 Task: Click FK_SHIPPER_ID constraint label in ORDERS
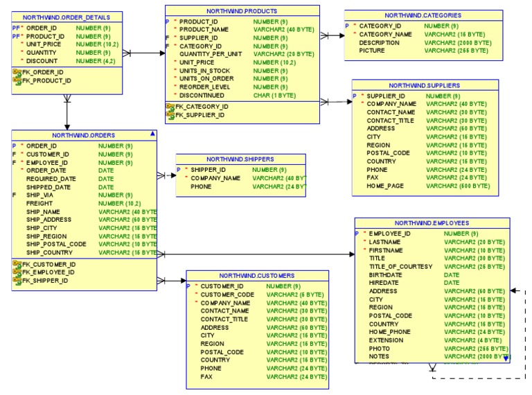point(45,281)
